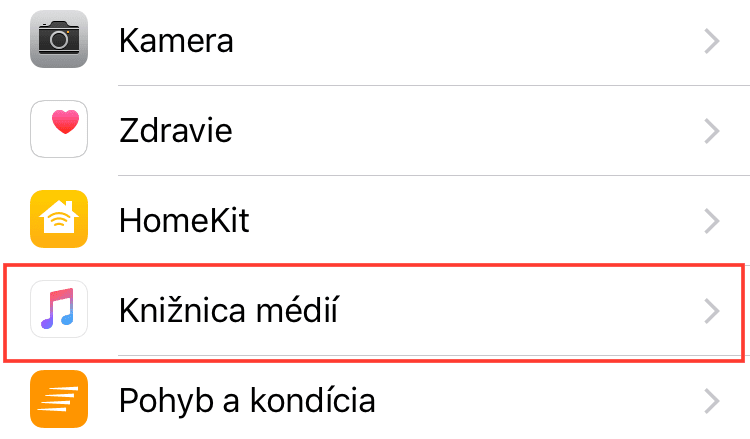Select the Knižnica médií text label
This screenshot has width=750, height=439.
(229, 310)
